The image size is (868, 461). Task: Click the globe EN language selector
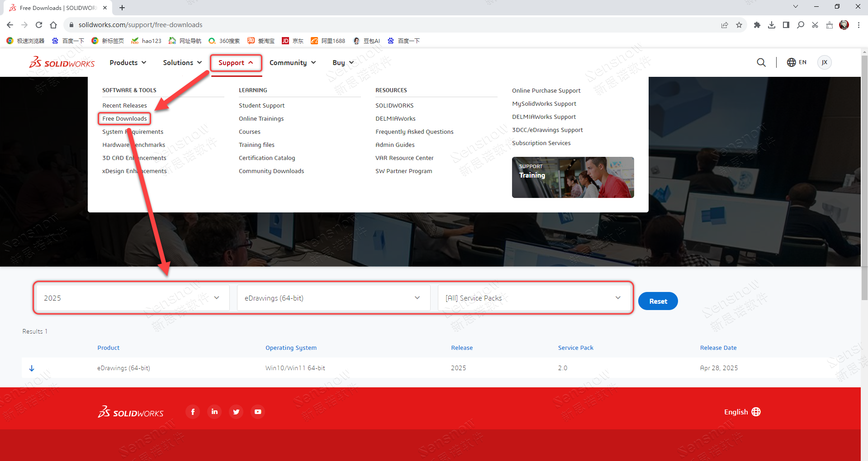click(797, 62)
